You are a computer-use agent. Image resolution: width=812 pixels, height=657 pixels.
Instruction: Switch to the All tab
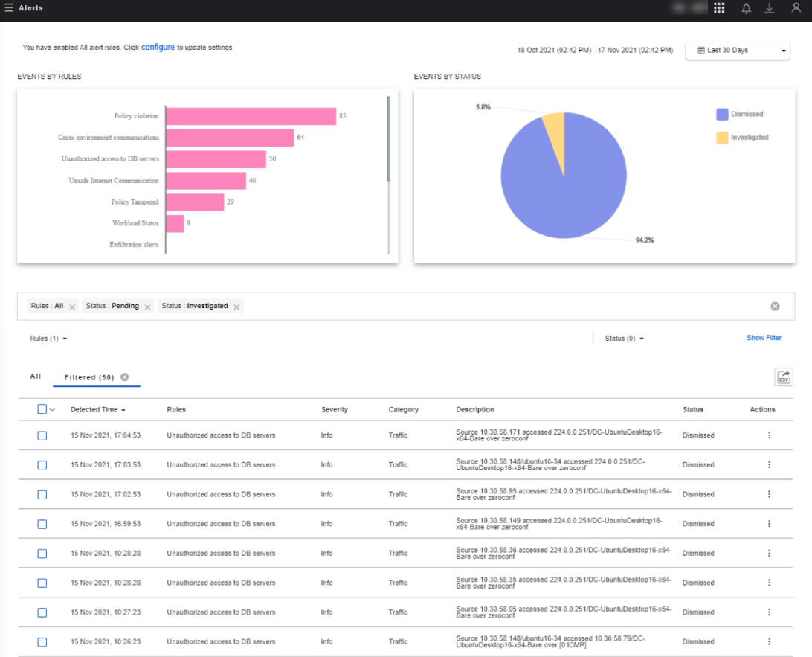coord(35,376)
